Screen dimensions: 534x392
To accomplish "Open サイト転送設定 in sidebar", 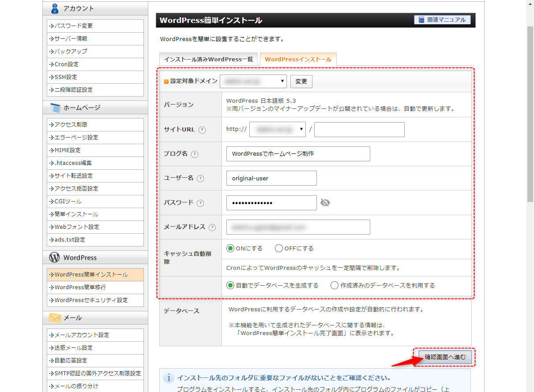I will [95, 176].
